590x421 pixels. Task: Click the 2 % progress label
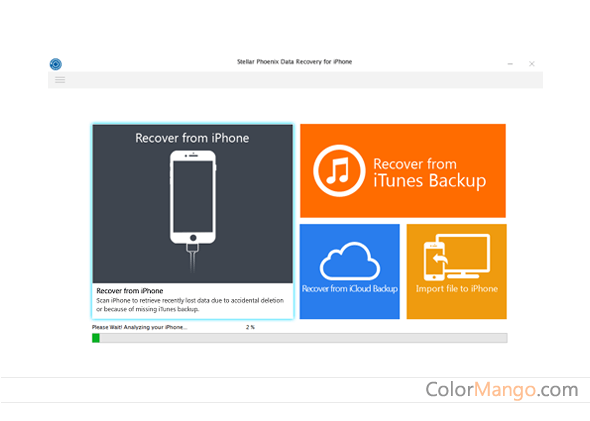[250, 327]
